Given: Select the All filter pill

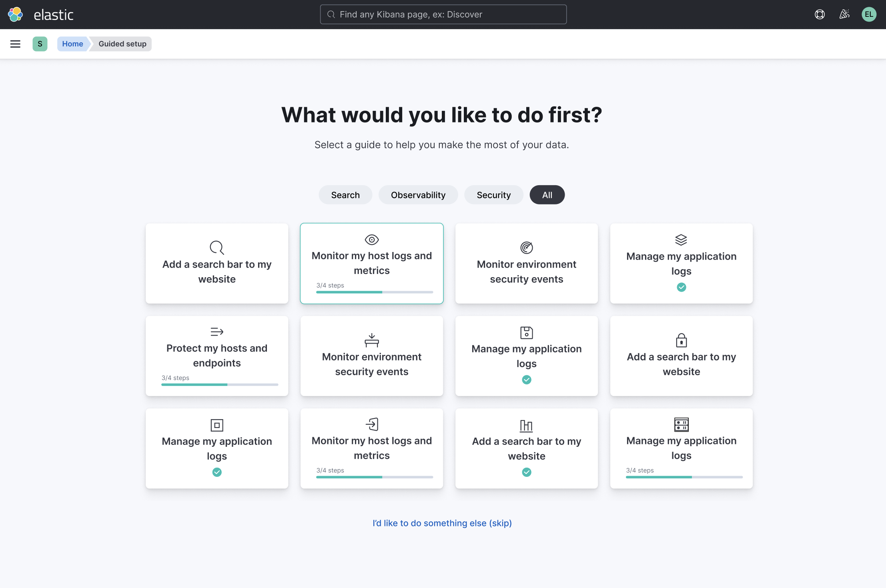Looking at the screenshot, I should [547, 195].
